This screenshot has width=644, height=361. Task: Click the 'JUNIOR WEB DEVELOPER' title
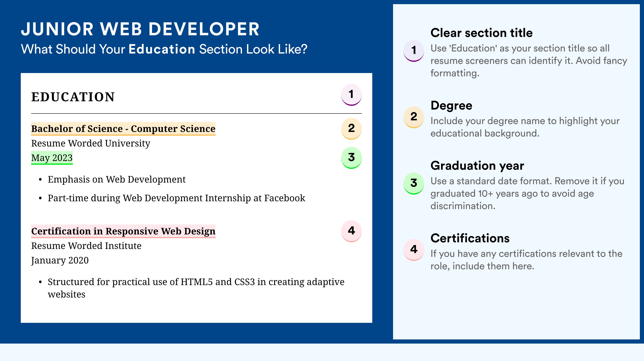tap(140, 29)
